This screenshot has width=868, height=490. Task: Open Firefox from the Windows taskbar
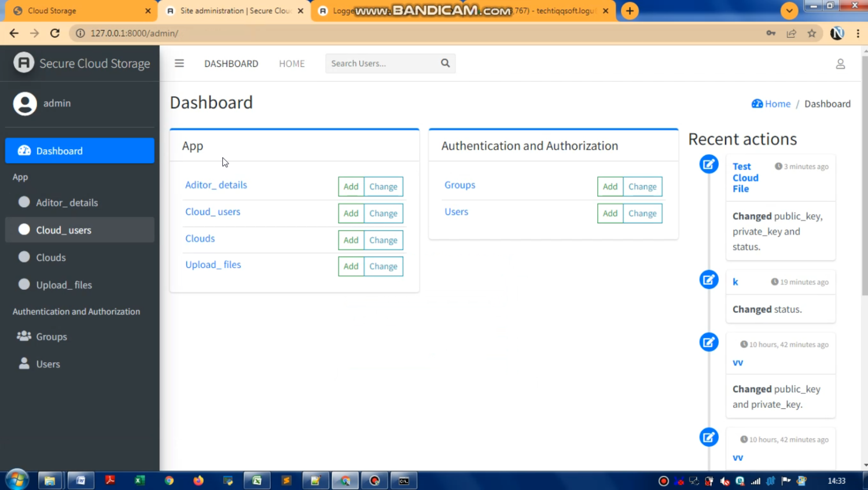(198, 481)
